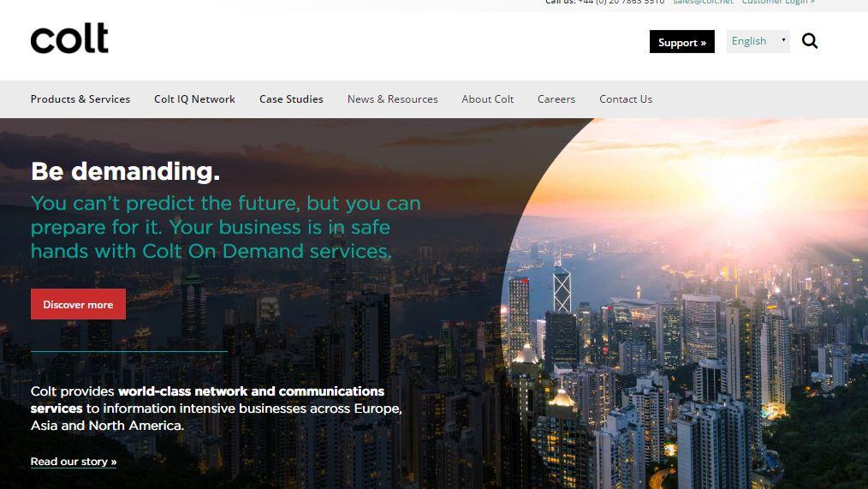Click the Colt logo
Viewport: 868px width, 489px height.
click(69, 39)
